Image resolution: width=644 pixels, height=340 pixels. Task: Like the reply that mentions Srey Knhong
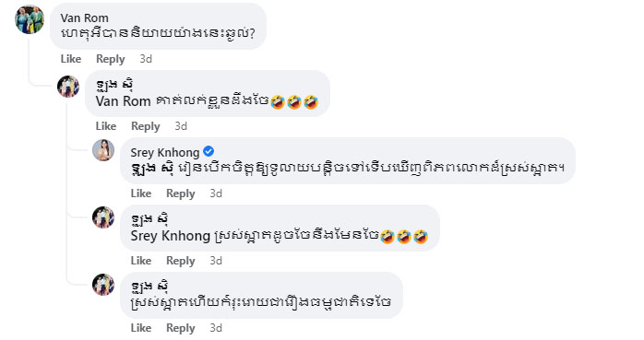pos(141,261)
